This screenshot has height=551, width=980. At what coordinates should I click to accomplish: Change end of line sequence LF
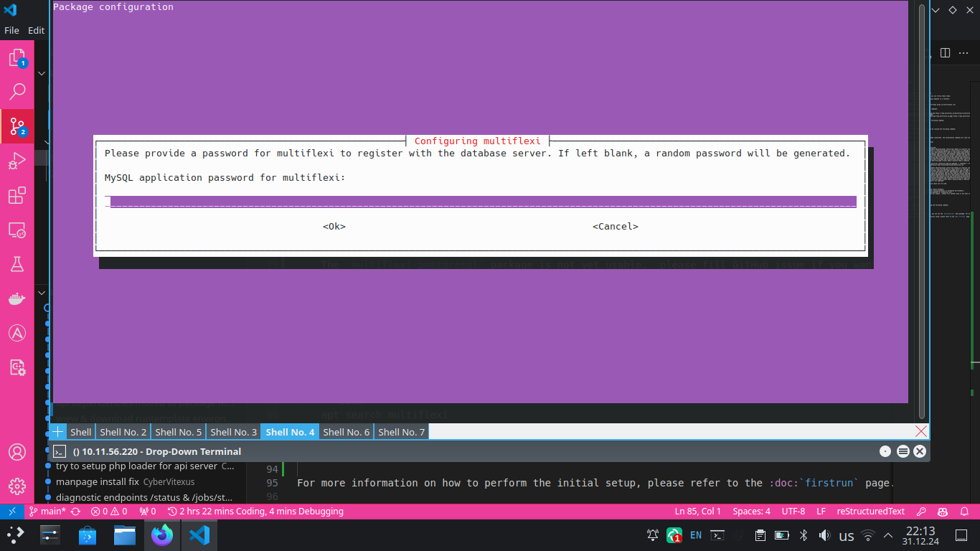(x=821, y=512)
